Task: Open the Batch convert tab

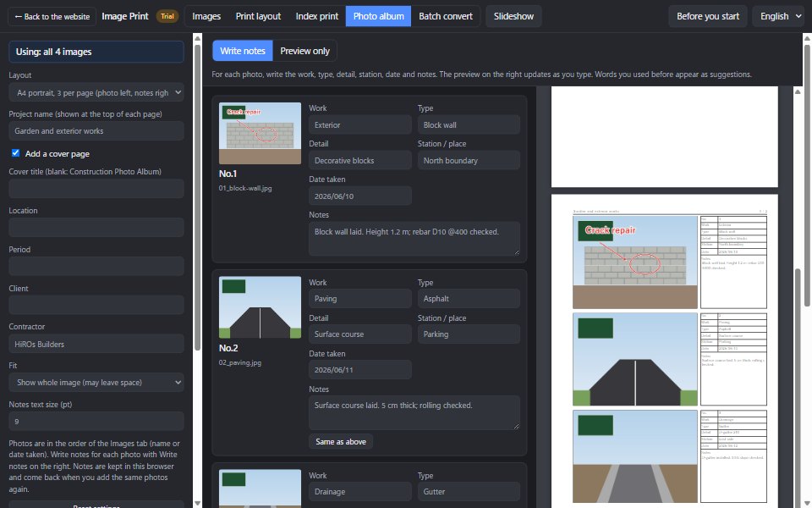Action: [446, 16]
